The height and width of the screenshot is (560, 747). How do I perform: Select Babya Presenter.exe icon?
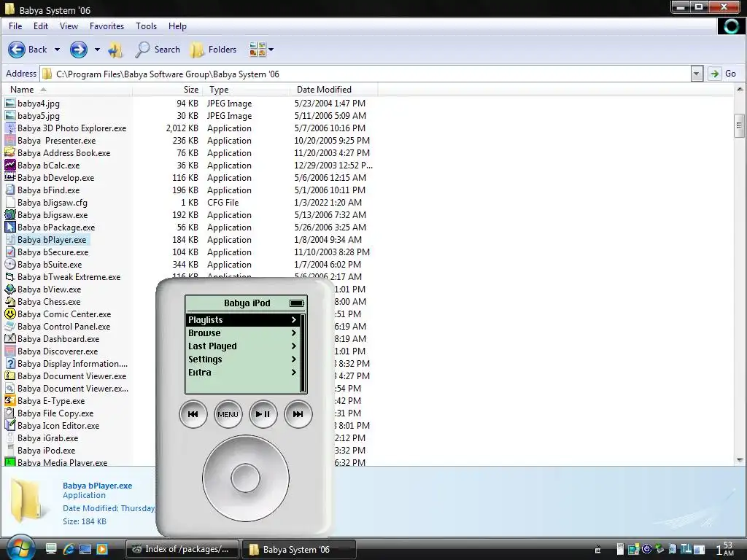(10, 141)
